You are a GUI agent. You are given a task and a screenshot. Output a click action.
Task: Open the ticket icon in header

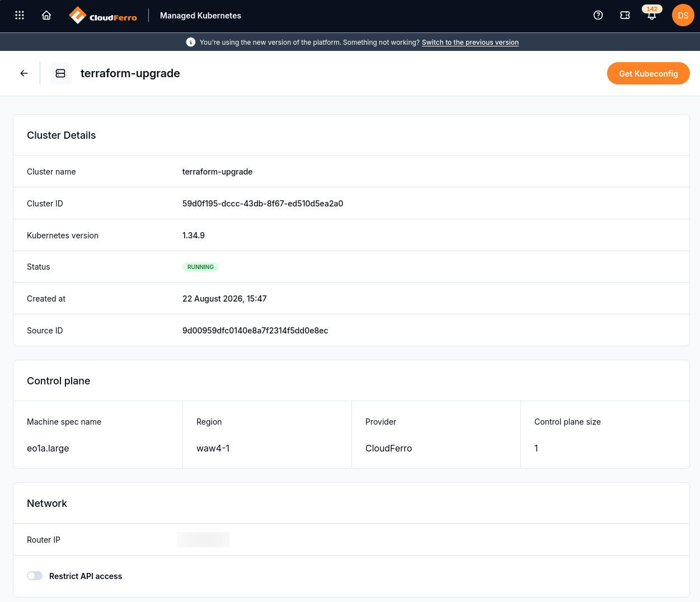pos(625,16)
